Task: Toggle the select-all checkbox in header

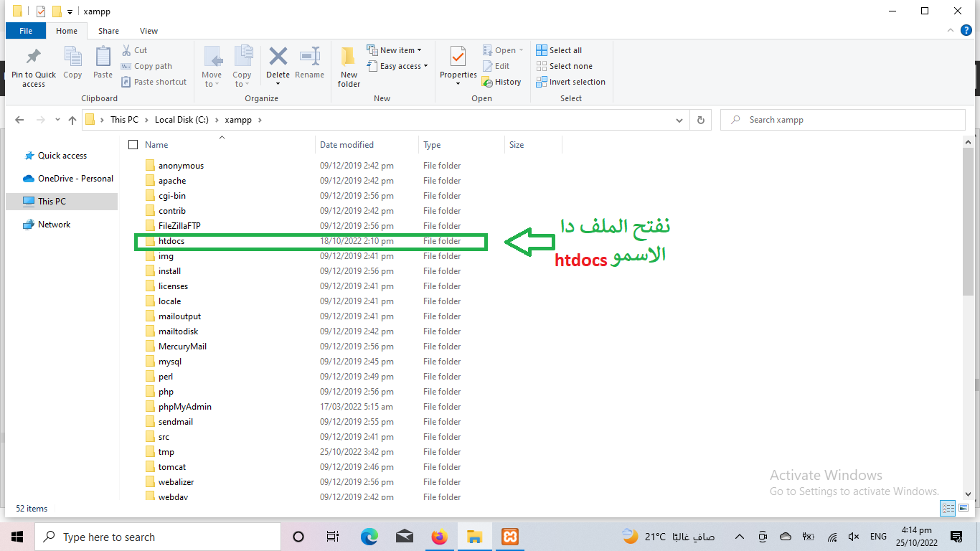Action: pyautogui.click(x=133, y=145)
